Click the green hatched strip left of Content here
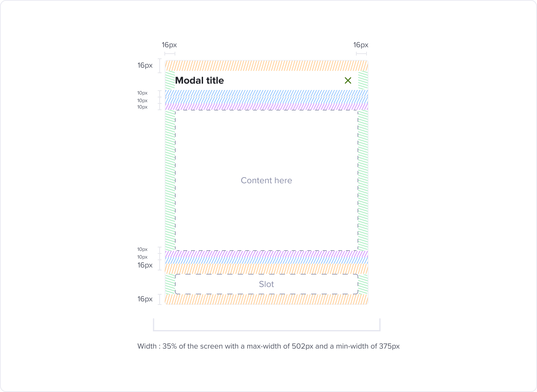 (170, 180)
